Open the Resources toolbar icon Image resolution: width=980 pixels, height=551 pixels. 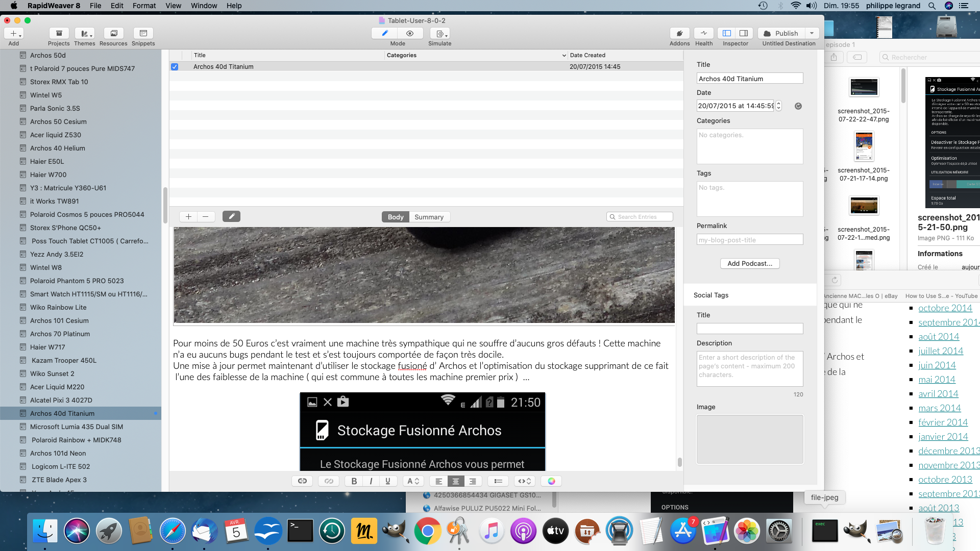click(x=113, y=33)
